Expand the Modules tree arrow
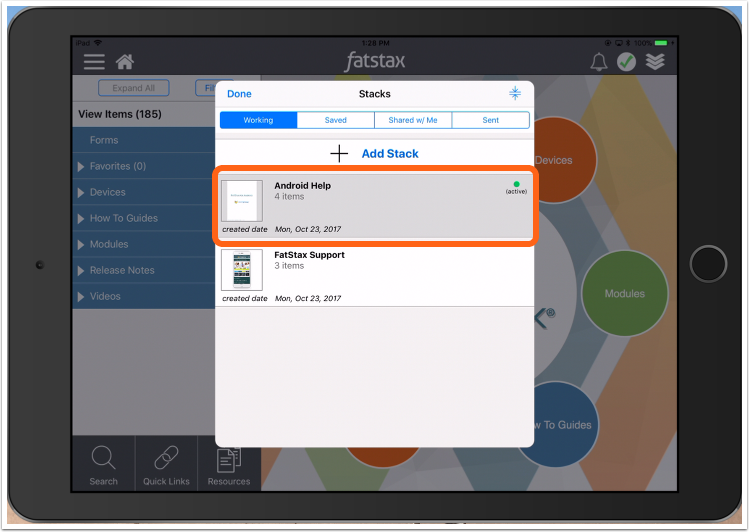The image size is (749, 532). (x=81, y=245)
